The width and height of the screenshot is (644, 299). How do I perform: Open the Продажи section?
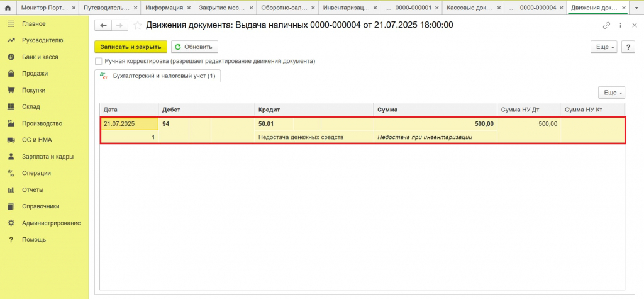[x=35, y=74]
